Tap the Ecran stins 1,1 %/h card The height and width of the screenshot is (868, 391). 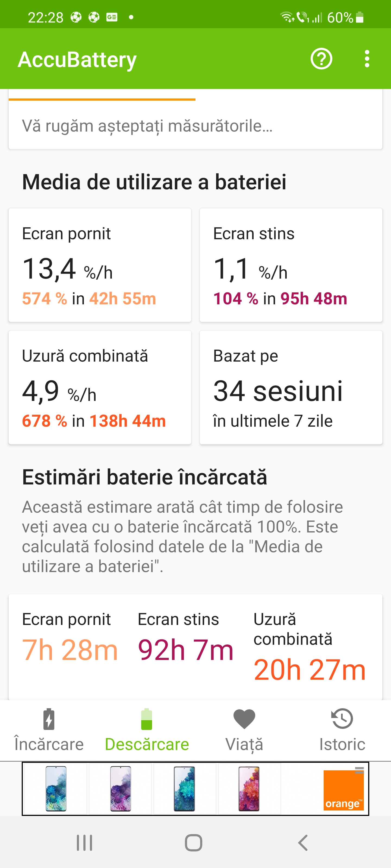[291, 265]
